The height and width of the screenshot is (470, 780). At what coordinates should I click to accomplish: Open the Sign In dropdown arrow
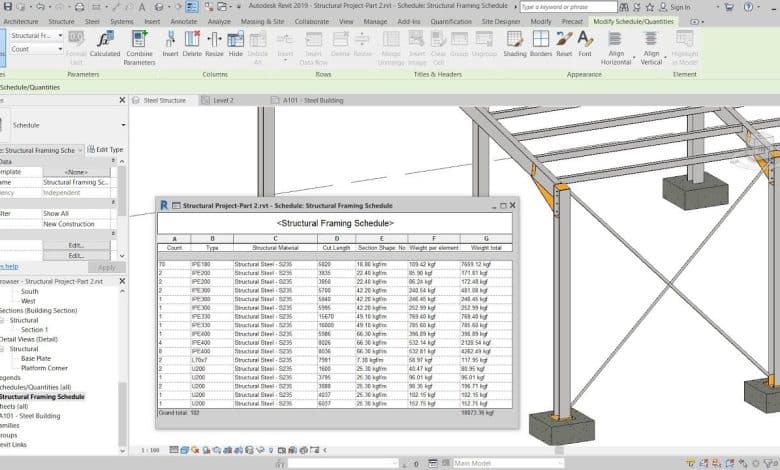717,7
